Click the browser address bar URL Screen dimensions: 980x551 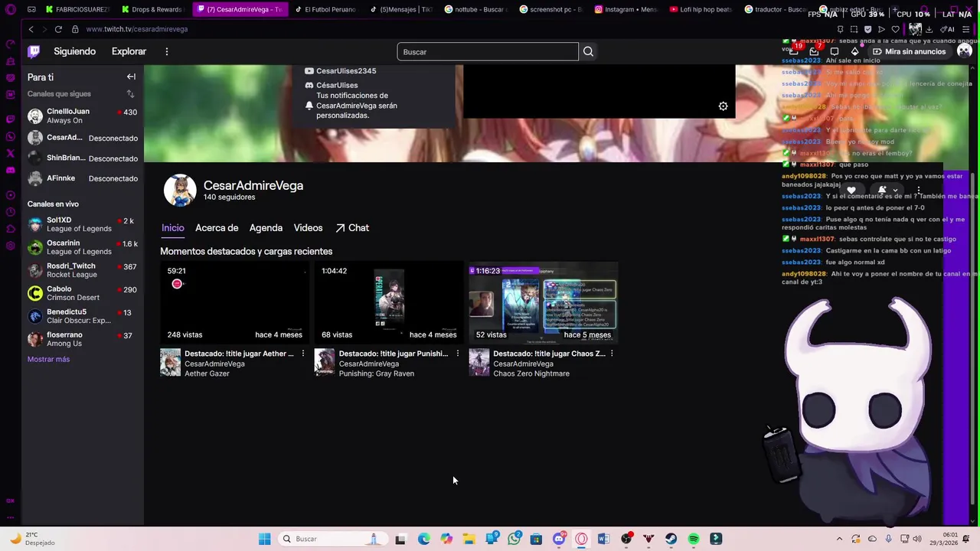[137, 29]
